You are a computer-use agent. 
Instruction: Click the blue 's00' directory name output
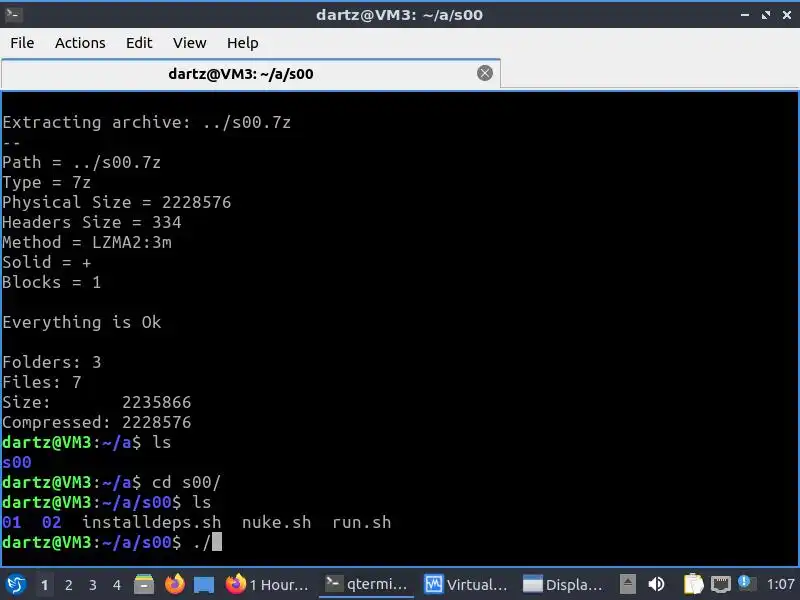(17, 462)
